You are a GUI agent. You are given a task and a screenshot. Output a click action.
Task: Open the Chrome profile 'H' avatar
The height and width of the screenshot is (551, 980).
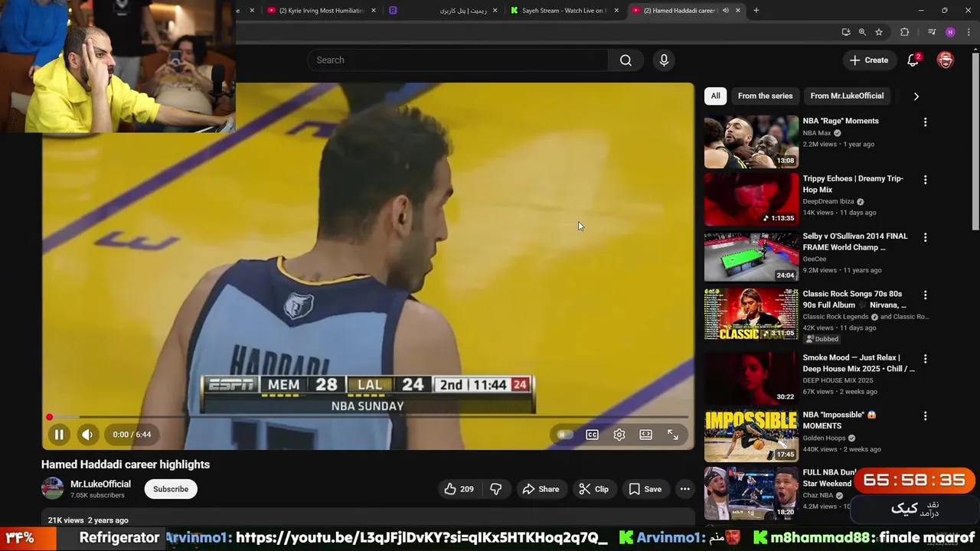(x=950, y=32)
